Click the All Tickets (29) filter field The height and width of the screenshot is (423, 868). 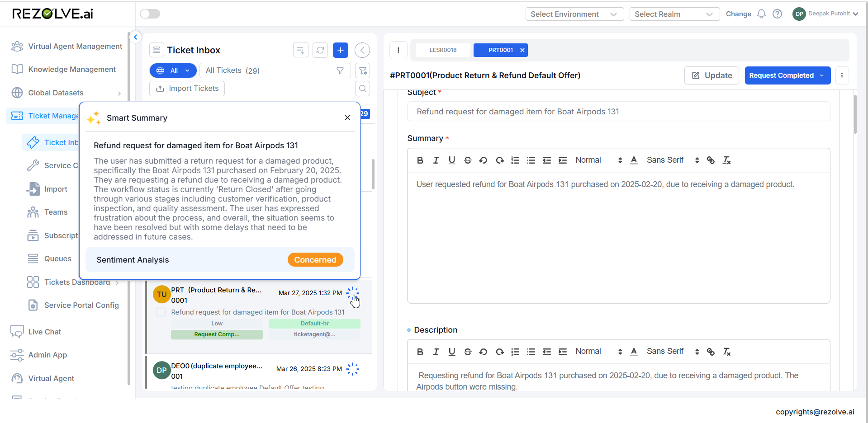coord(275,70)
